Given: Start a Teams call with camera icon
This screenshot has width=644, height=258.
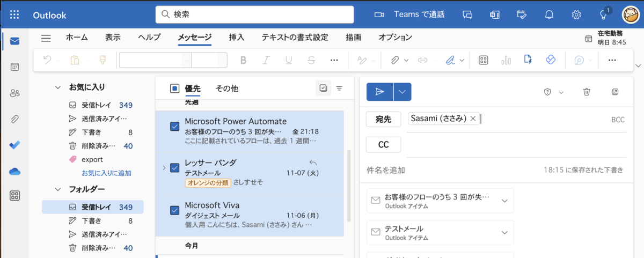Looking at the screenshot, I should tap(379, 14).
